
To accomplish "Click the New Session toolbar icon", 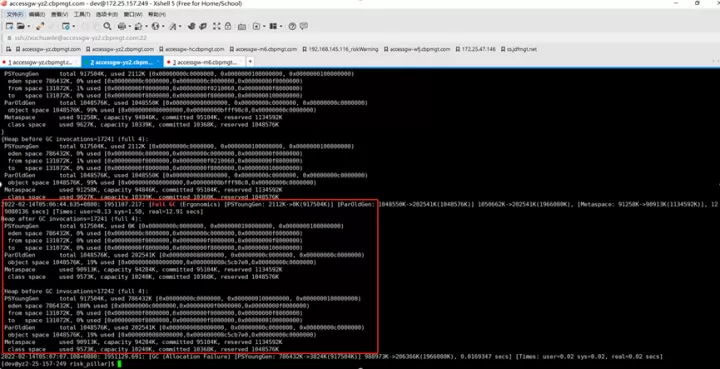I will click(9, 26).
